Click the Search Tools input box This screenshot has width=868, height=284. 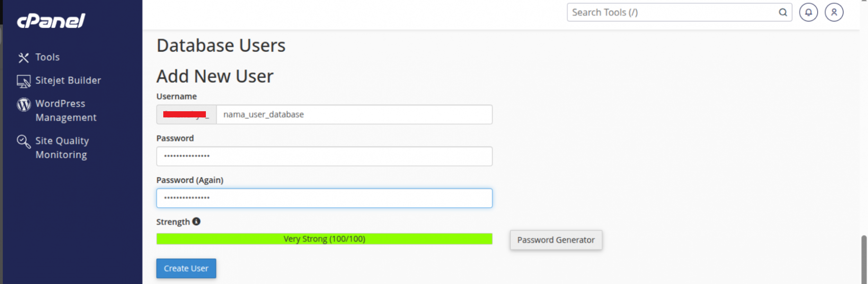pyautogui.click(x=672, y=12)
